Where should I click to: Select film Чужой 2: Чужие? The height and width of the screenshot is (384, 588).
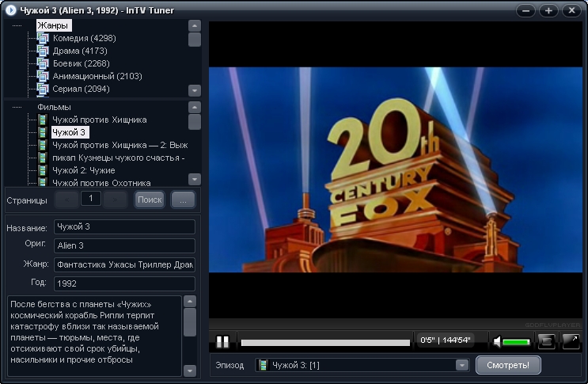coord(84,170)
